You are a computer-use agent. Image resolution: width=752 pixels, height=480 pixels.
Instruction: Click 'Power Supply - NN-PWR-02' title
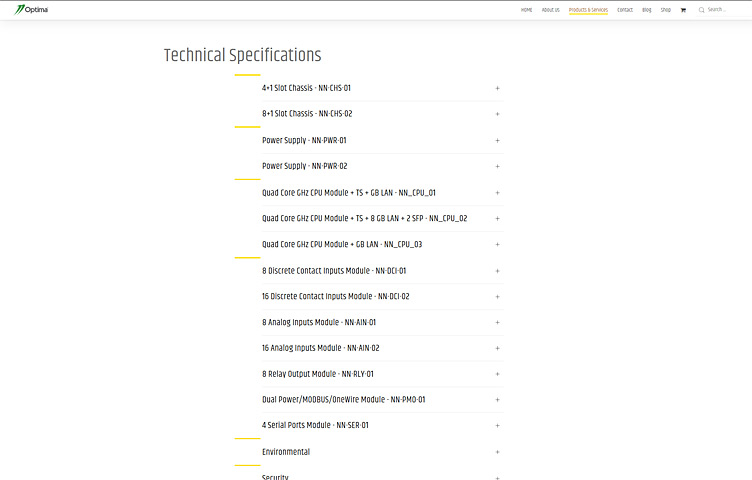(x=305, y=166)
